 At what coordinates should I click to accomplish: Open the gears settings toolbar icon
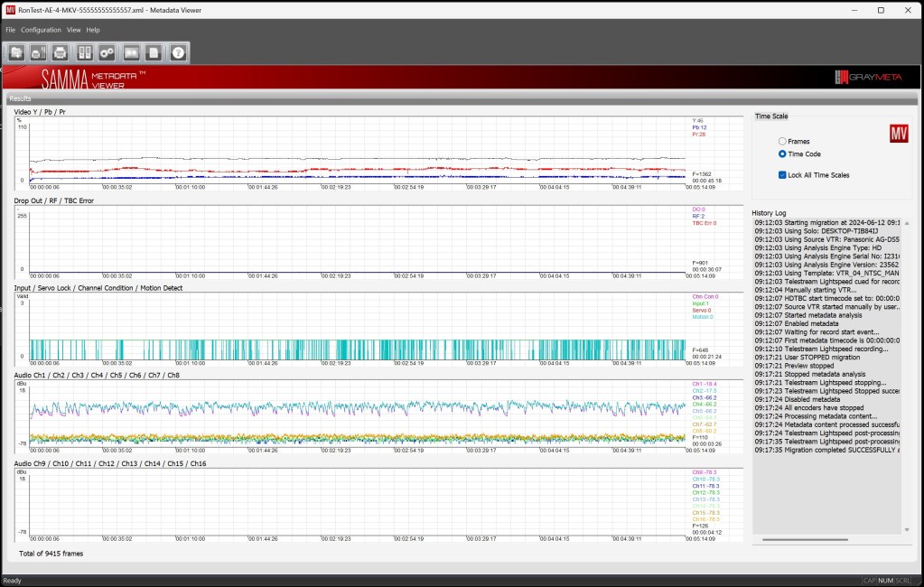tap(107, 52)
